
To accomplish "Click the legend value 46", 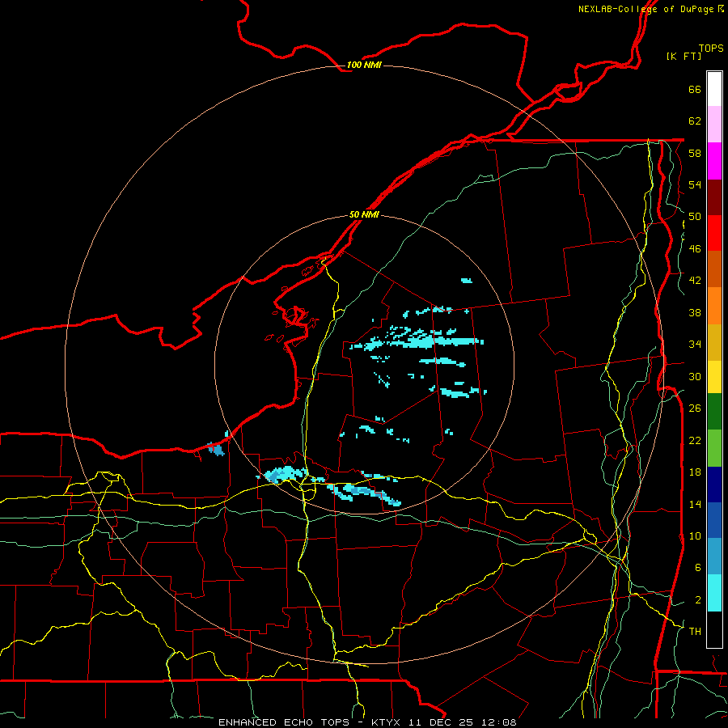I will [x=695, y=249].
